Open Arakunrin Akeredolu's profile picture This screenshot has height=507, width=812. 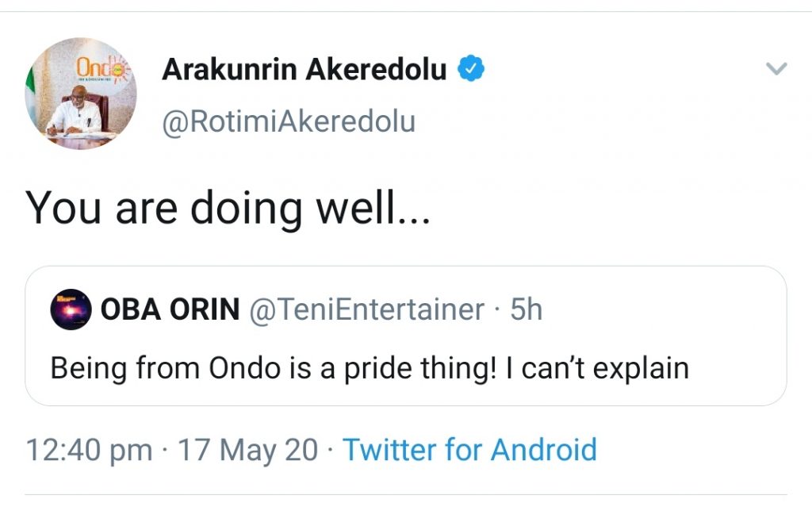coord(80,94)
